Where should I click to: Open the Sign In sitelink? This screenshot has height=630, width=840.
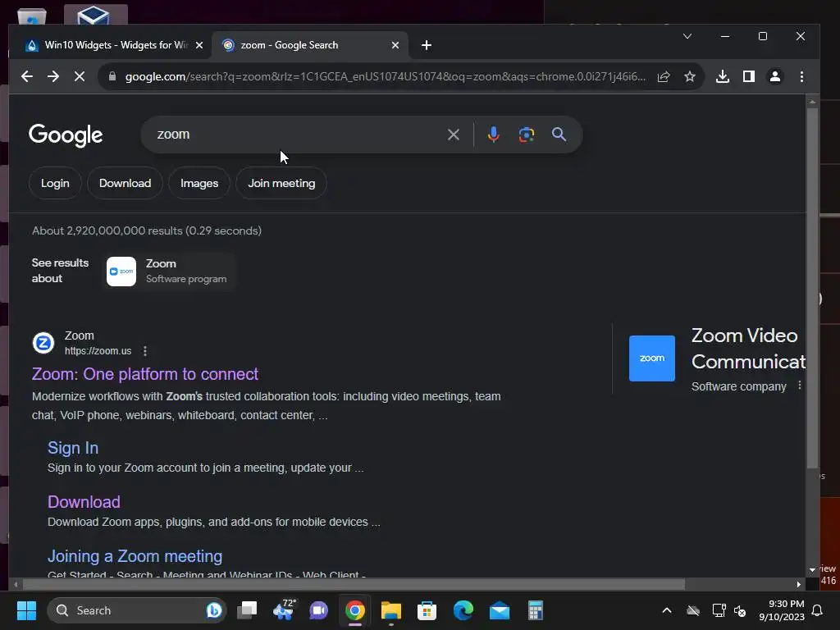tap(73, 448)
